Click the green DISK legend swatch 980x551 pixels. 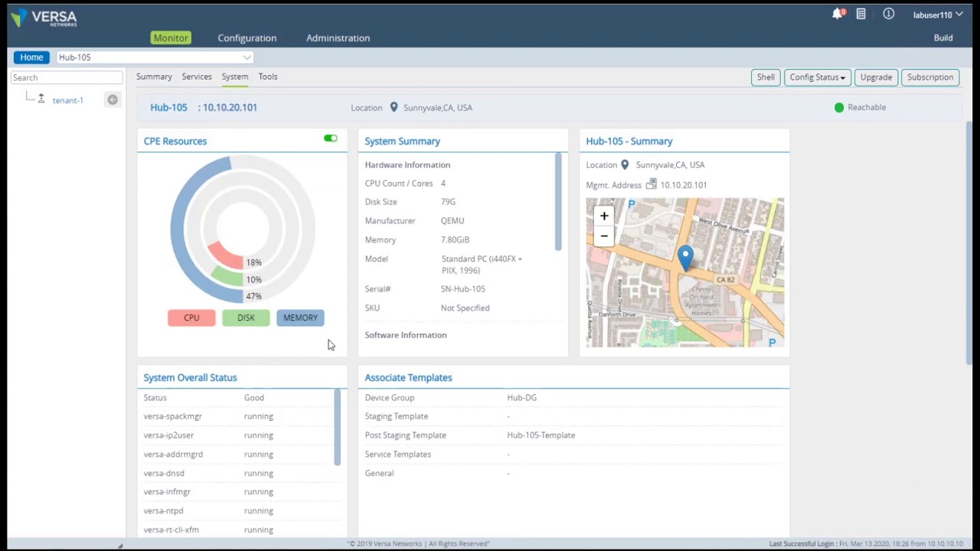click(246, 318)
